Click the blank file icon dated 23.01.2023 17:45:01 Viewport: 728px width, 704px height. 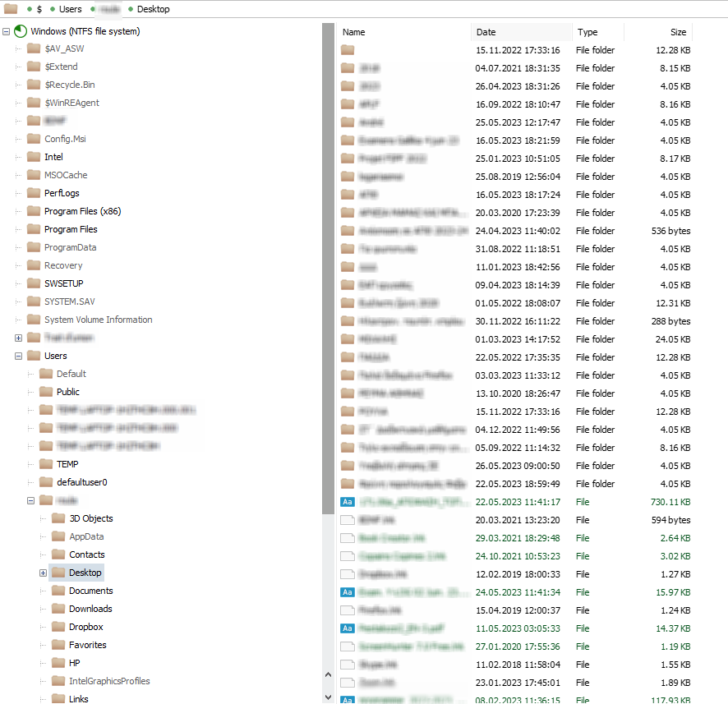(x=348, y=683)
